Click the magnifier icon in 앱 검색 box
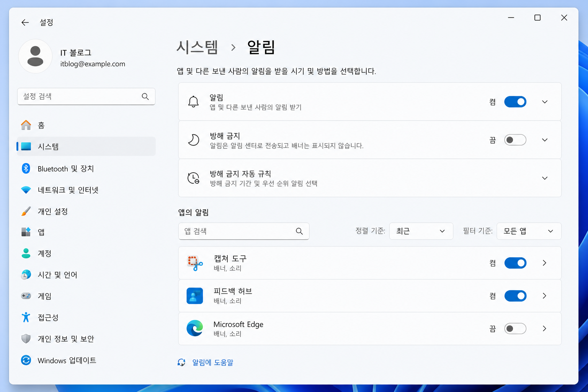The image size is (588, 392). point(299,231)
